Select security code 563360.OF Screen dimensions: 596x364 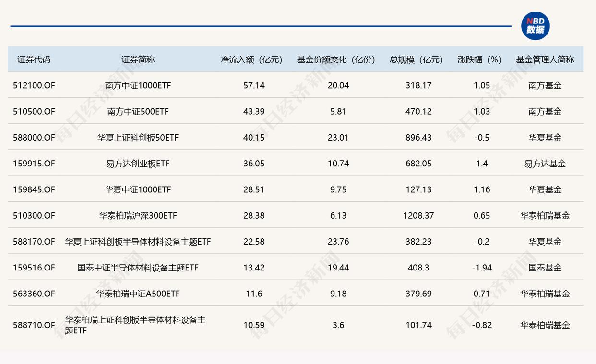[x=34, y=294]
